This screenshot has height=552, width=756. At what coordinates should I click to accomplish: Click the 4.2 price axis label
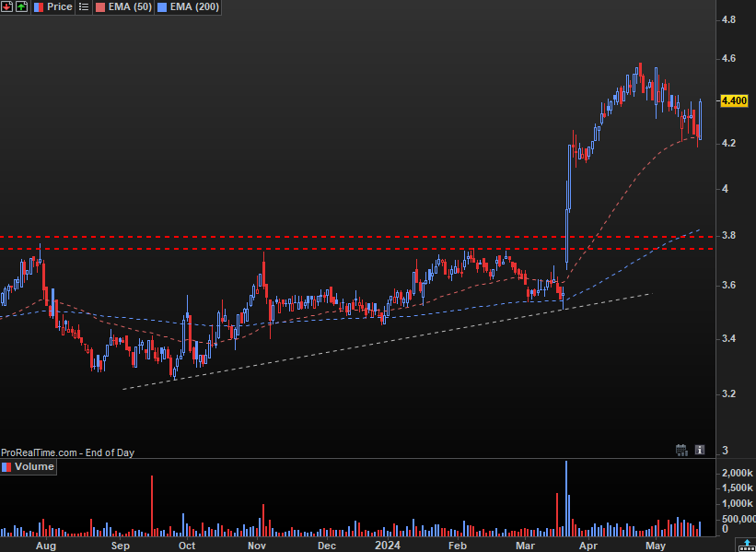point(729,143)
